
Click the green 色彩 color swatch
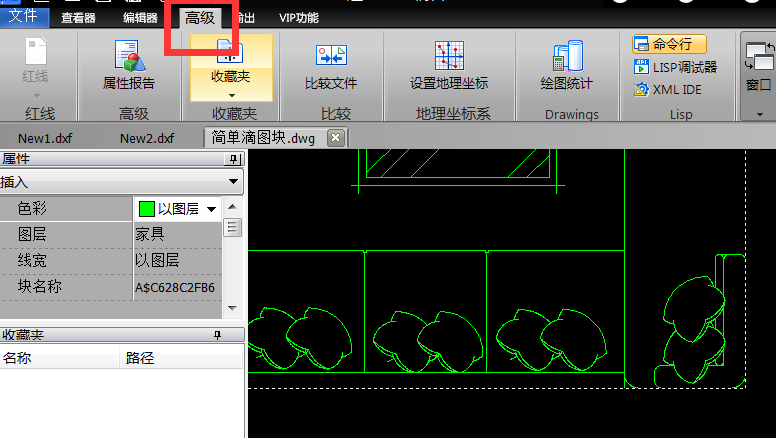(x=146, y=209)
